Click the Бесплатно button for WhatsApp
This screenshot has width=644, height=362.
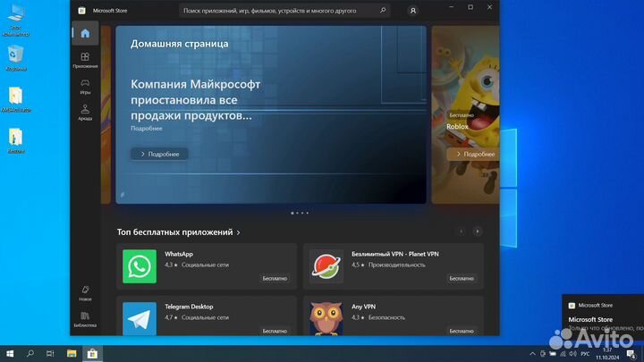point(275,278)
